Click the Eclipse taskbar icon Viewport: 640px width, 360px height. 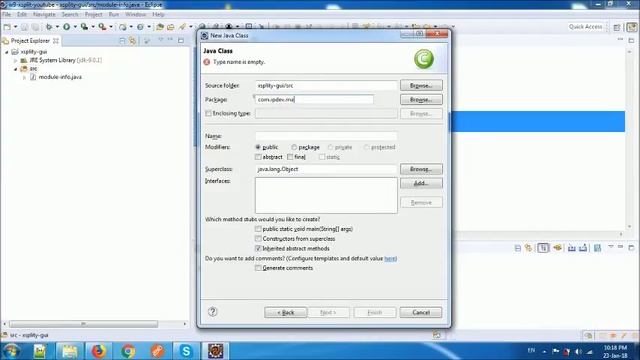point(216,351)
